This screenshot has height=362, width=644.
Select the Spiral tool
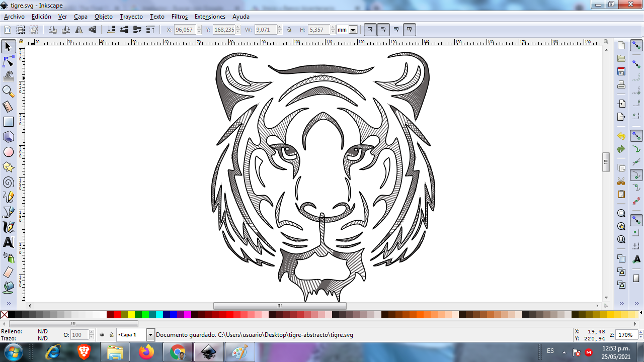(8, 182)
